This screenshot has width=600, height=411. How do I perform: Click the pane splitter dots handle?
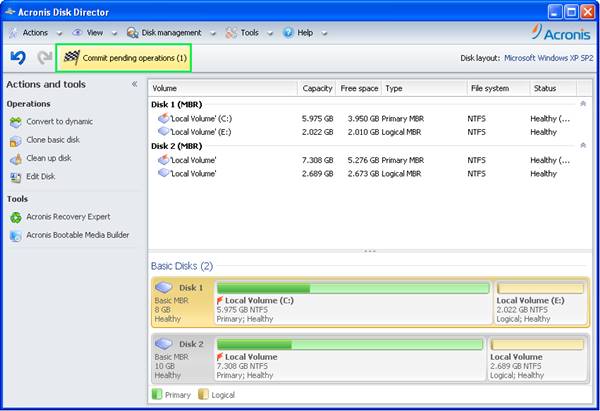[370, 251]
